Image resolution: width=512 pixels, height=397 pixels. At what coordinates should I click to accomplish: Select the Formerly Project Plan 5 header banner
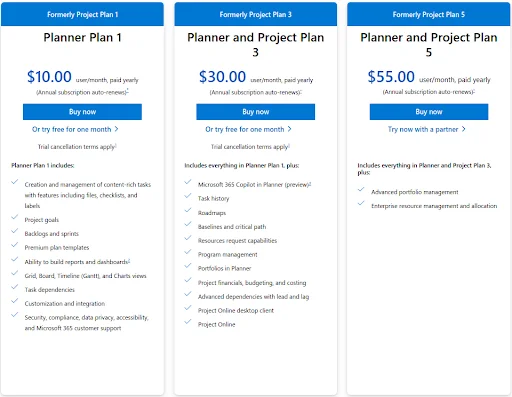(429, 14)
